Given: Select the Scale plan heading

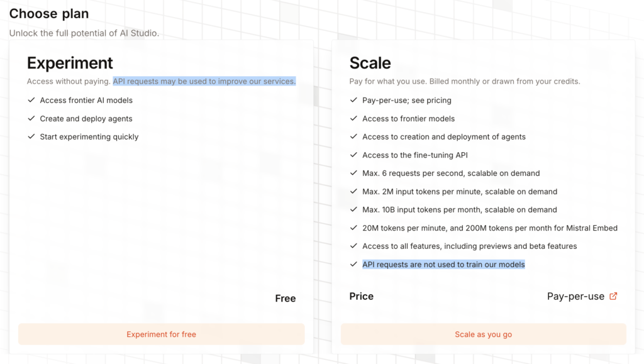Looking at the screenshot, I should (x=370, y=63).
